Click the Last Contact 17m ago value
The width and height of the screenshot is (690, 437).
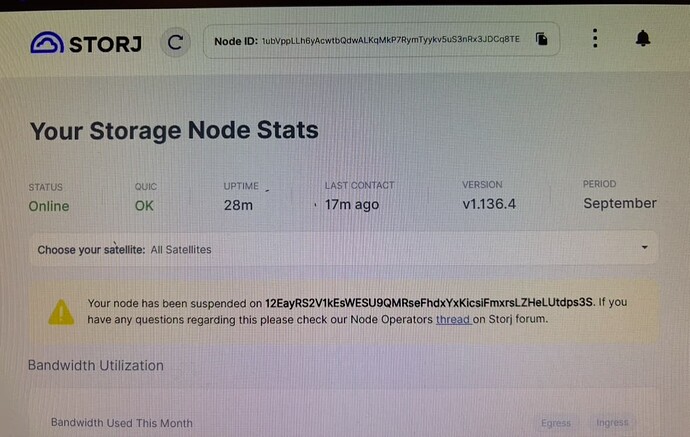point(351,205)
